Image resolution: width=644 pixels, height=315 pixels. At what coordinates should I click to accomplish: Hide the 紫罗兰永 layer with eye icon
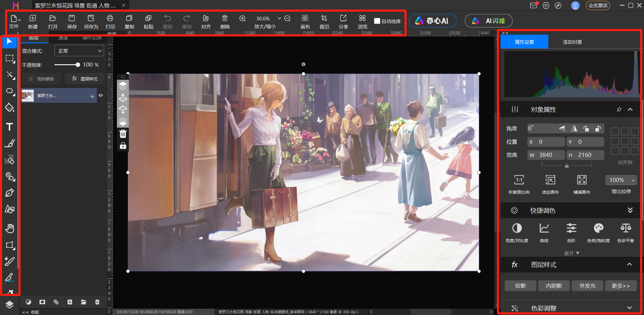[x=101, y=95]
